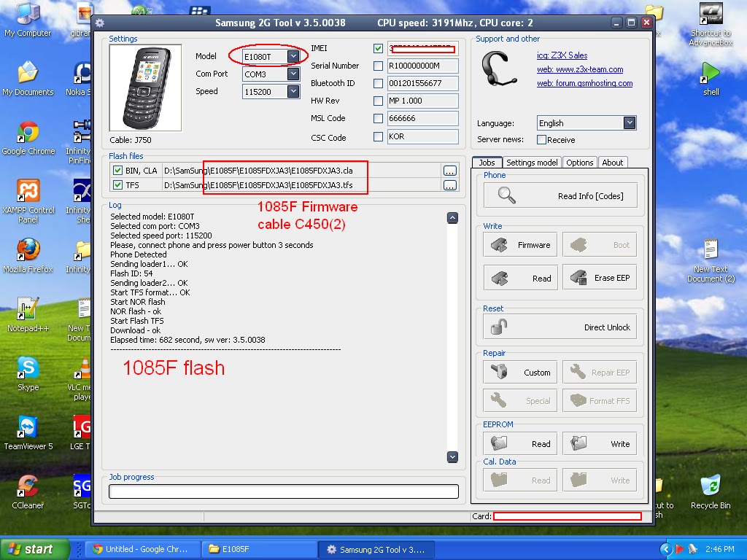Open the Recycle Bin on the desktop
The width and height of the screenshot is (747, 560).
pyautogui.click(x=711, y=492)
